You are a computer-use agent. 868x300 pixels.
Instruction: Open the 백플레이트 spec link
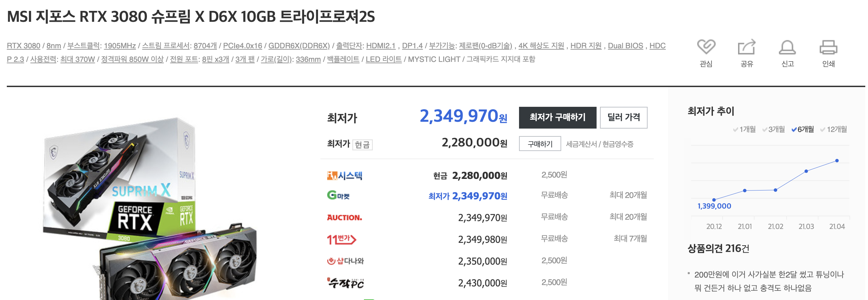coord(343,60)
